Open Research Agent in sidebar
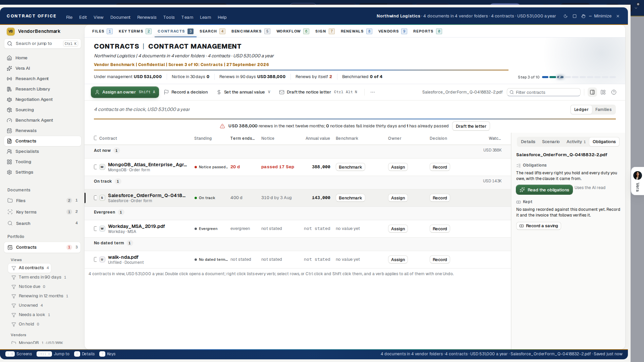Screen dimensions: 644x362 (x=43, y=79)
